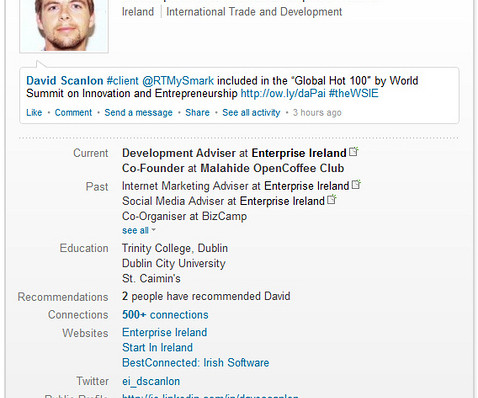Open the profile photo thumbnail
Viewport: 478px width, 398px height.
point(64,26)
